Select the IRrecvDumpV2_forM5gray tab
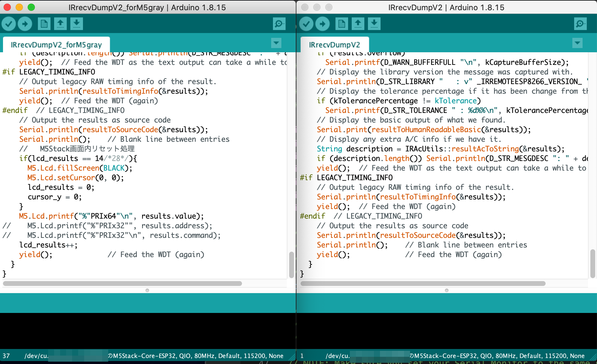The height and width of the screenshot is (364, 597). click(x=56, y=45)
